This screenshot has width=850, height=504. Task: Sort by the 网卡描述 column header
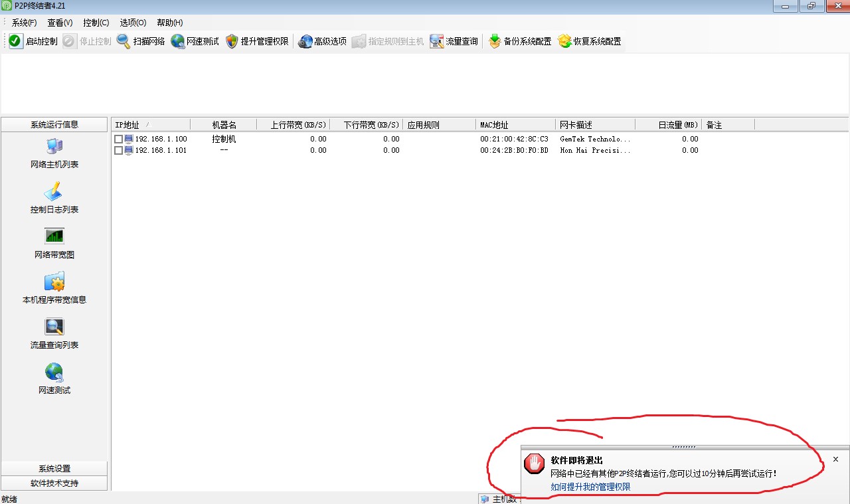596,125
